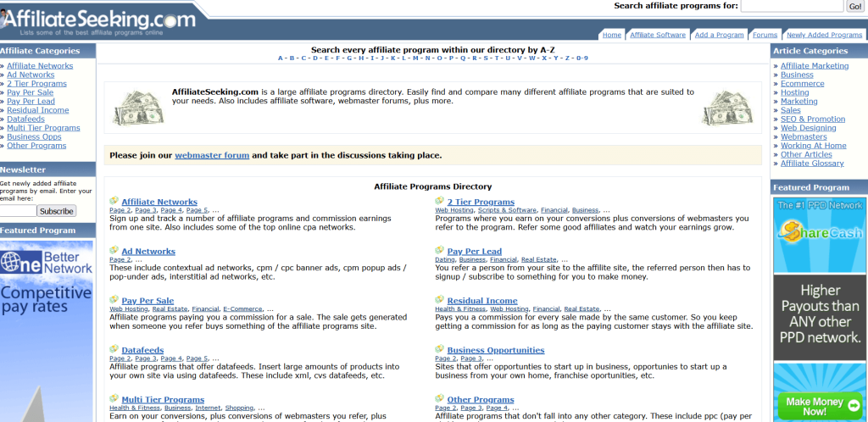Select 0-9 in the A-Z directory index
The width and height of the screenshot is (868, 422).
coord(581,58)
